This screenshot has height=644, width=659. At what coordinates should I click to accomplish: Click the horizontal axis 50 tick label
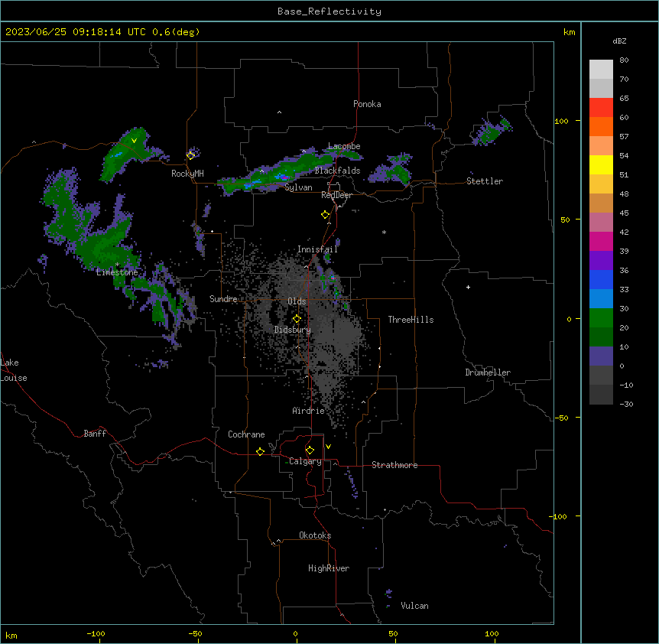coord(393,633)
